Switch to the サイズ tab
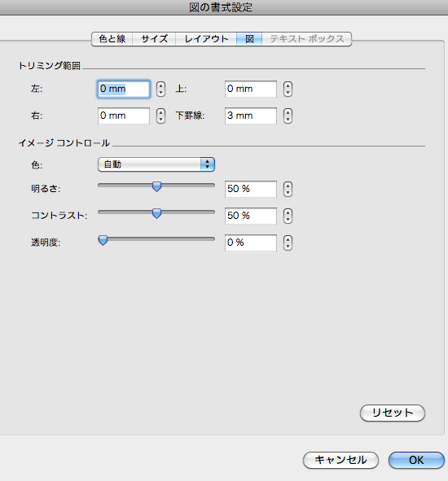Image resolution: width=448 pixels, height=481 pixels. (154, 39)
